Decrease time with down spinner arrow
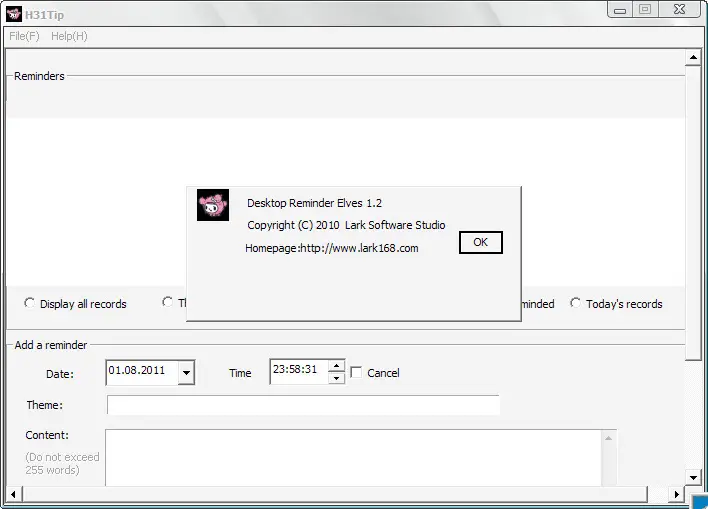The width and height of the screenshot is (708, 509). [x=336, y=378]
